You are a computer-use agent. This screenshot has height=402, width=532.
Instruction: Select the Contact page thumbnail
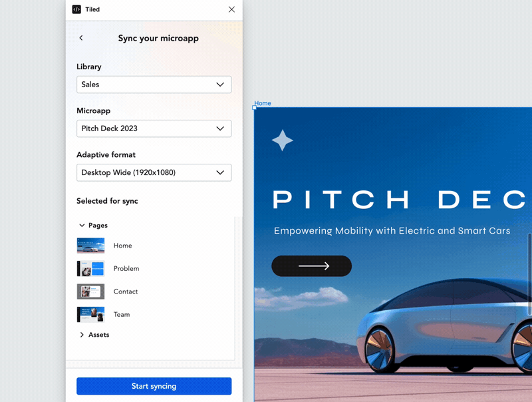click(x=90, y=292)
